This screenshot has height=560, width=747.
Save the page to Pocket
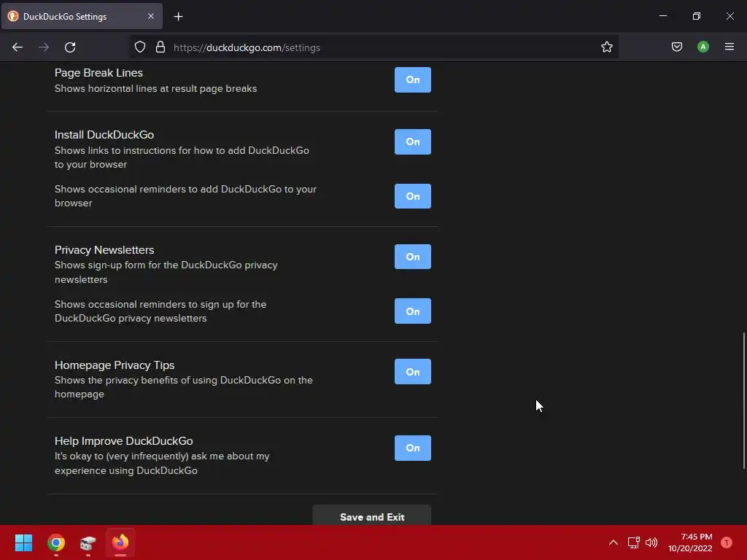[x=677, y=47]
